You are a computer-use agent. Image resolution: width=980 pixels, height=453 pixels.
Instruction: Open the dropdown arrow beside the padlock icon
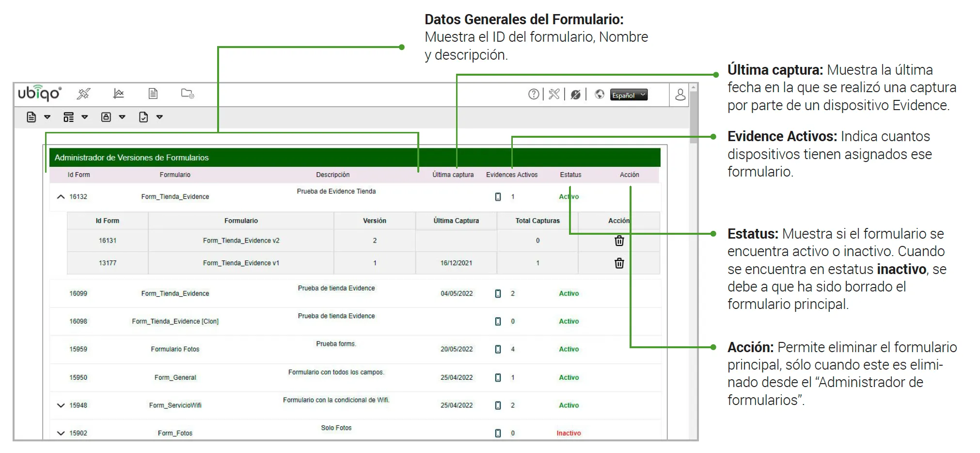click(122, 117)
